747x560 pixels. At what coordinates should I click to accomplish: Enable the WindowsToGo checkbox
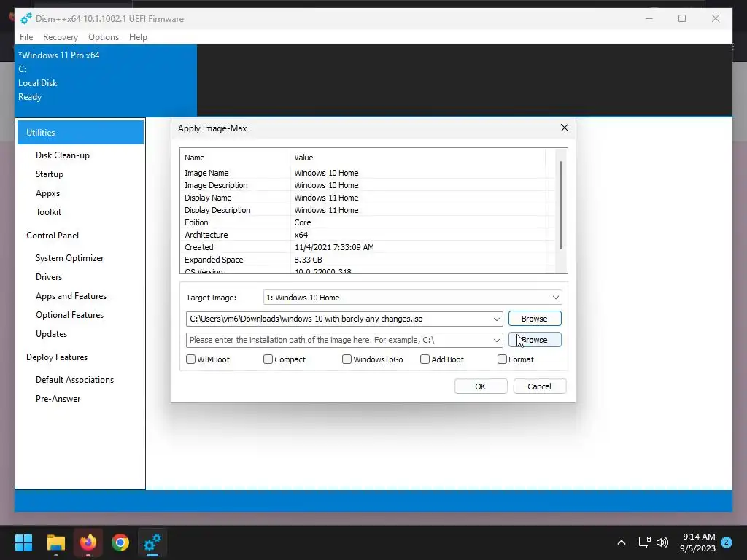[347, 359]
